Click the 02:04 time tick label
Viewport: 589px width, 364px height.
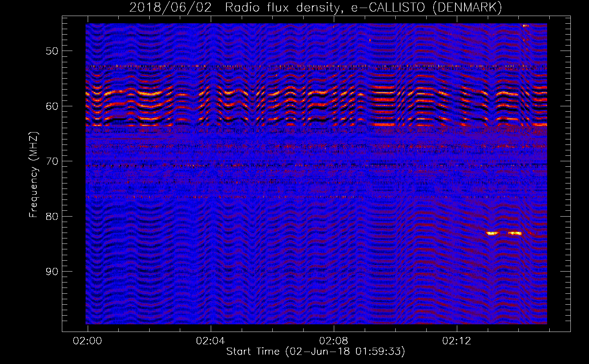click(210, 341)
